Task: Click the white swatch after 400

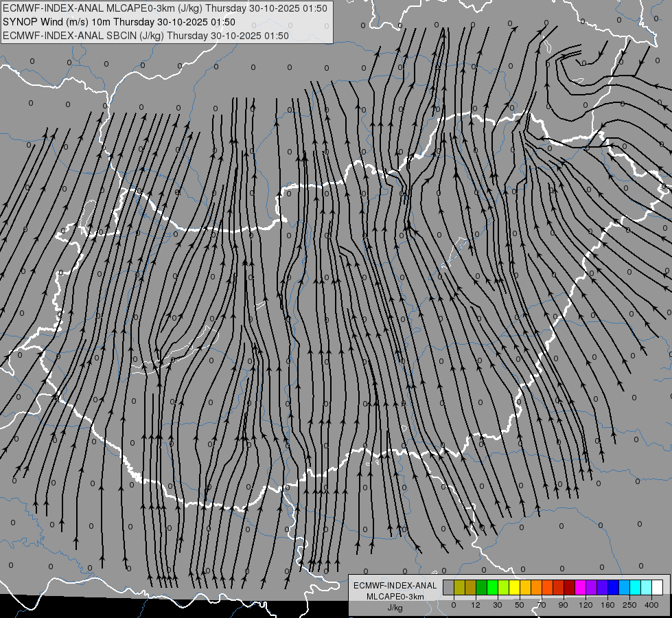Action: pos(657,588)
